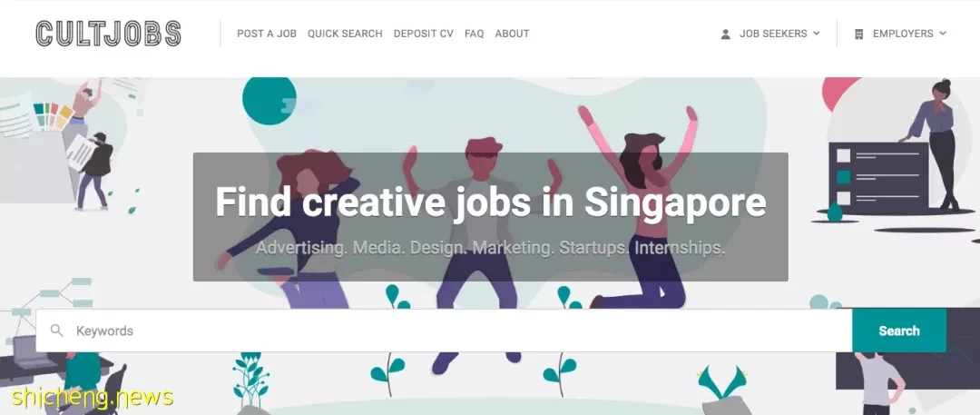Image resolution: width=980 pixels, height=415 pixels.
Task: Click the magnifier icon in the Keywords field
Action: pos(57,330)
